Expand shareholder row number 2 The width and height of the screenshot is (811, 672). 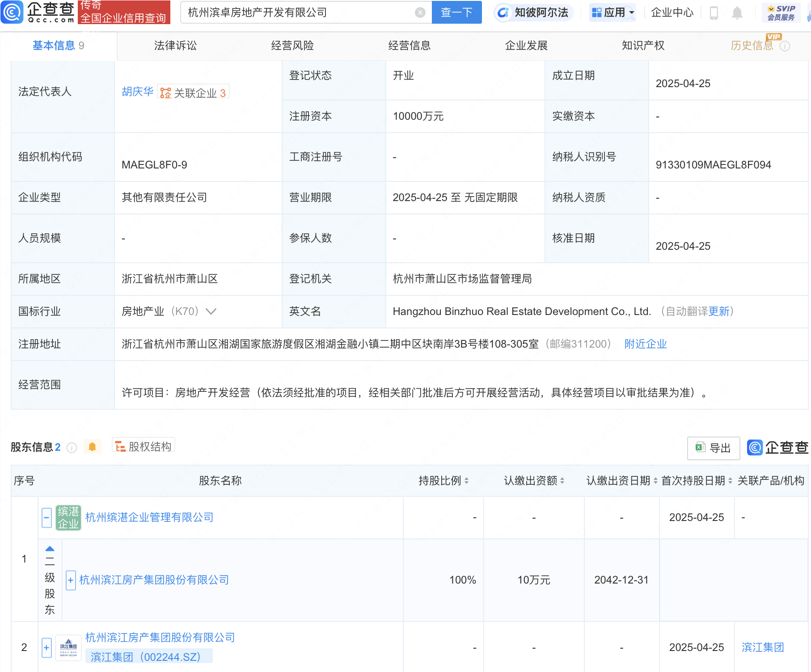point(46,647)
